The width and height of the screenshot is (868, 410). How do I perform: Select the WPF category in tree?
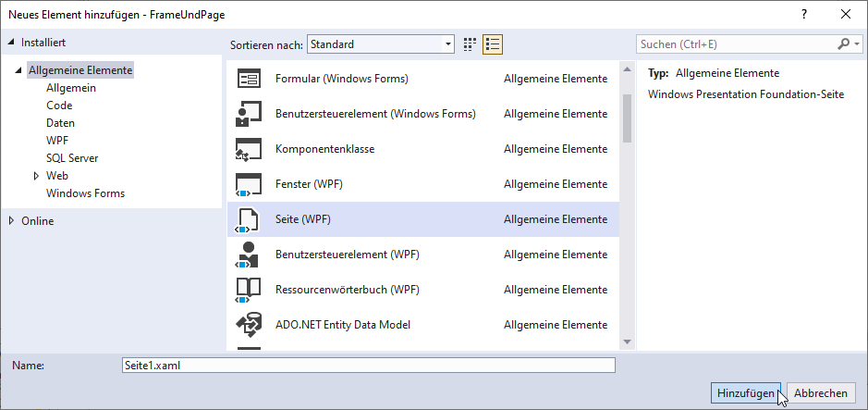[x=57, y=141]
